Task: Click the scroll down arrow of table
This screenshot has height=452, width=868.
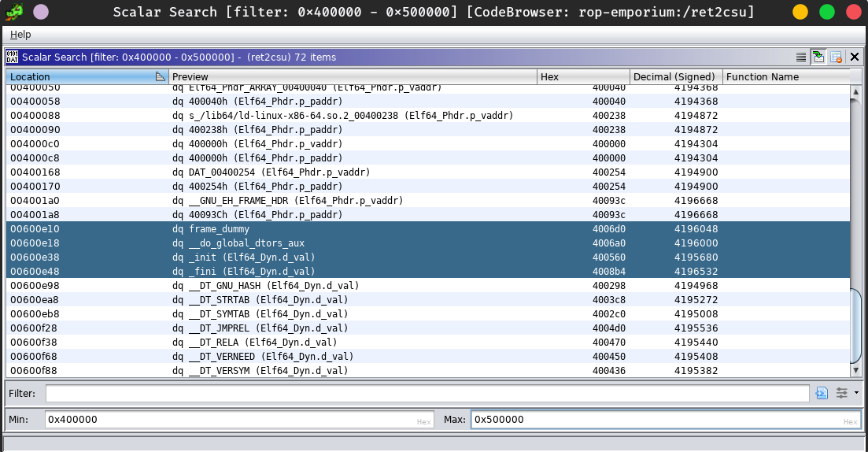Action: click(x=856, y=370)
